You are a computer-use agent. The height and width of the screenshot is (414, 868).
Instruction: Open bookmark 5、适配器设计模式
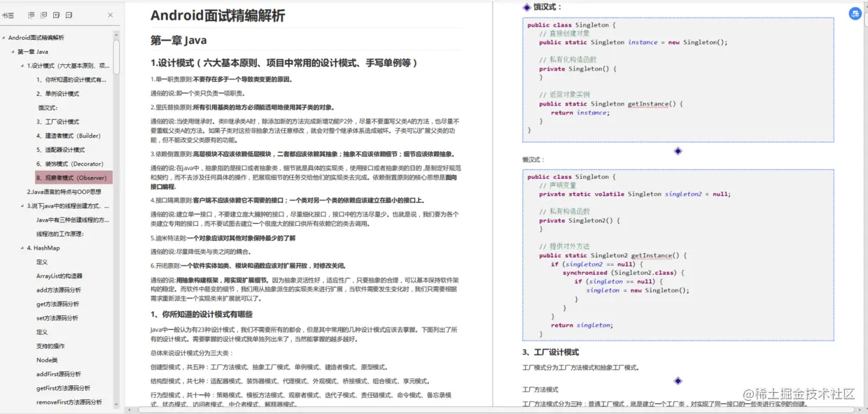[61, 150]
